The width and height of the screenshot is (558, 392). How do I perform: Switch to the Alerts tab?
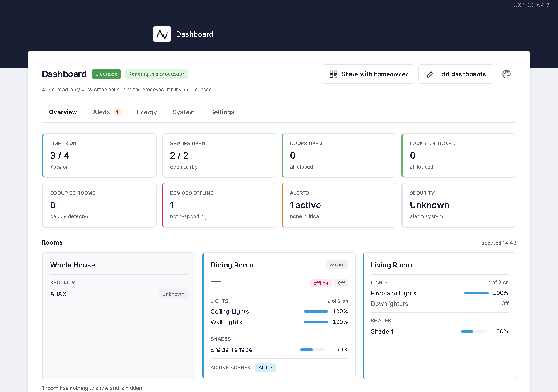tap(107, 112)
